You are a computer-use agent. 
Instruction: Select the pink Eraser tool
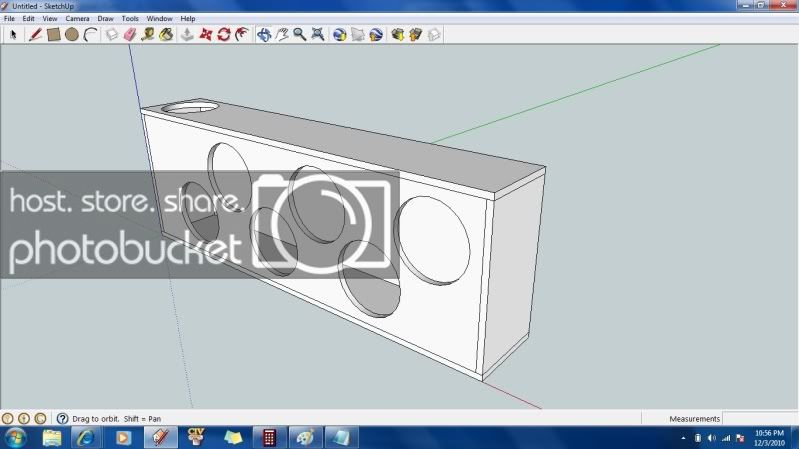130,35
